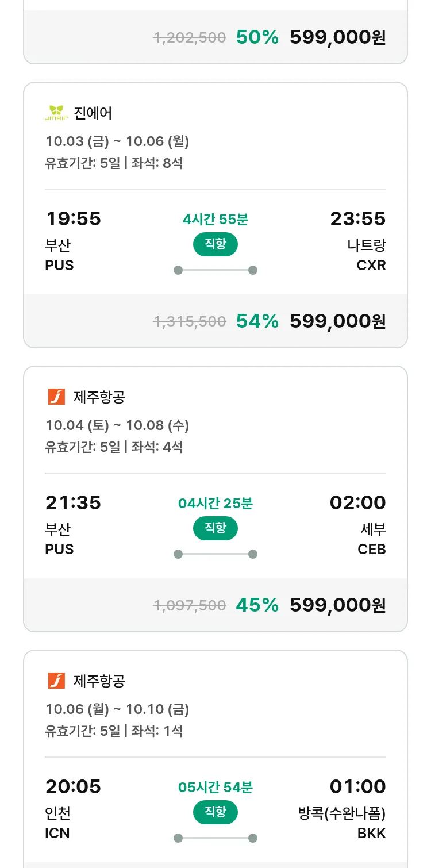Image resolution: width=431 pixels, height=868 pixels.
Task: Click the 4시간 55분 flight duration text
Action: pos(215,220)
